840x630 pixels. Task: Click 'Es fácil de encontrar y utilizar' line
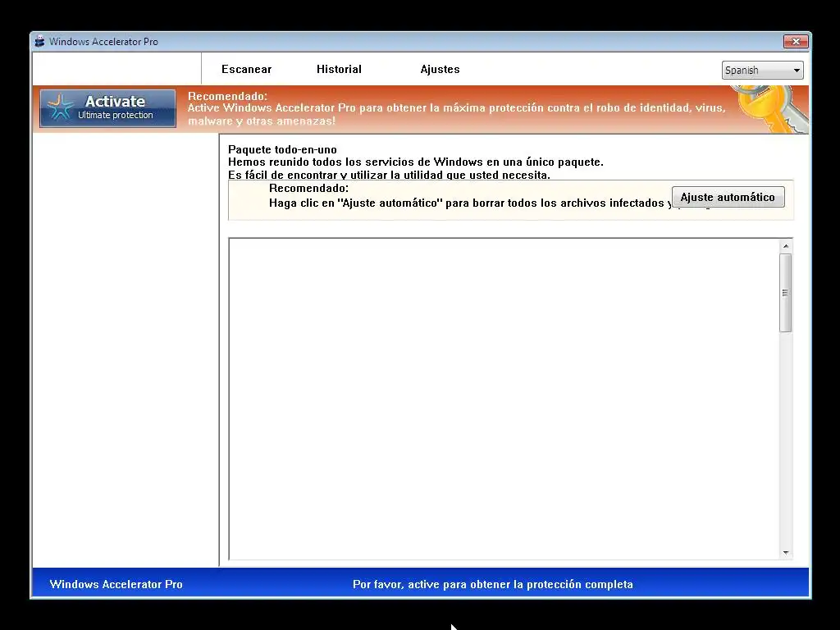389,175
